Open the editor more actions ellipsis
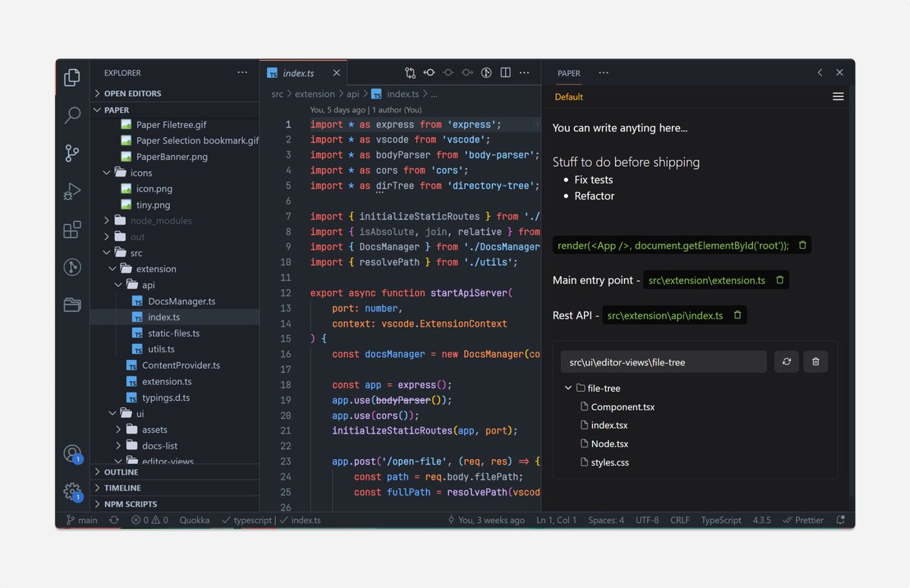Screen dimensions: 910x588 tap(524, 73)
